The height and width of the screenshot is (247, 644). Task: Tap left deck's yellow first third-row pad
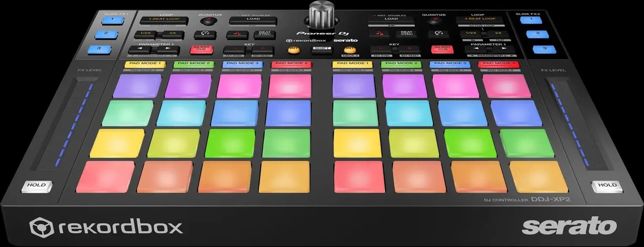point(117,143)
